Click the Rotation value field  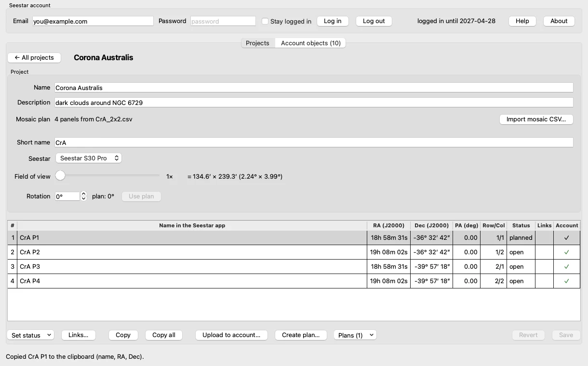[67, 196]
